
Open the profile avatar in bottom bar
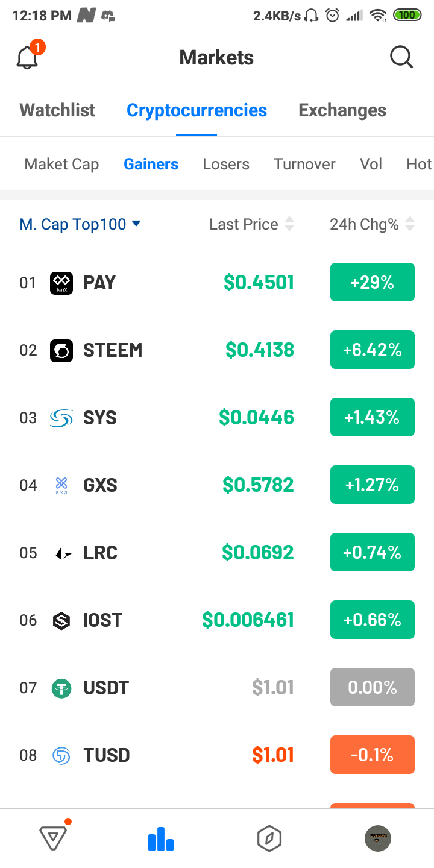click(x=378, y=838)
